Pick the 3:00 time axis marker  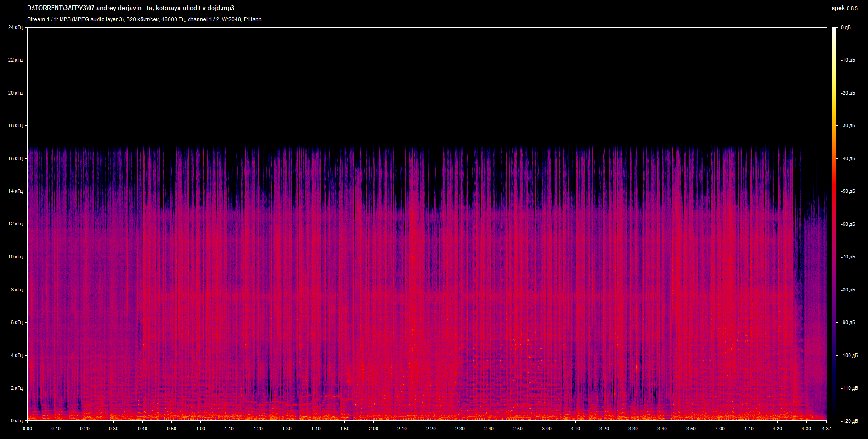[547, 429]
